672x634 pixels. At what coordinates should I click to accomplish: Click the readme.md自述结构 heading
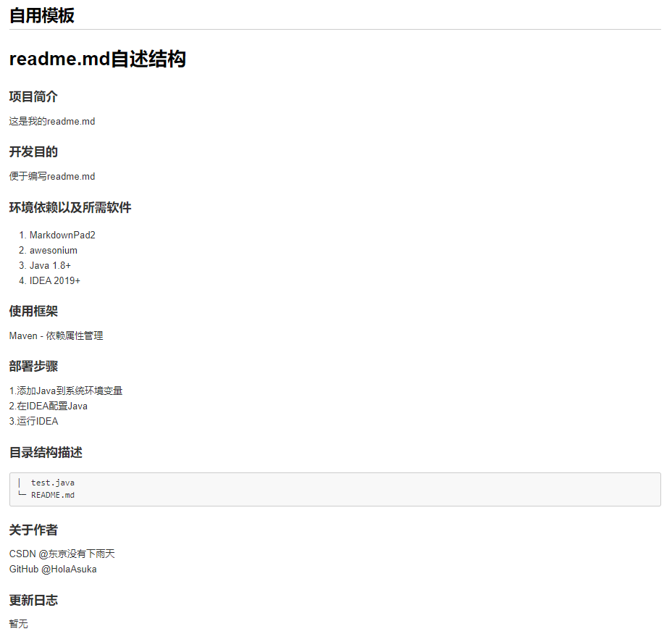pyautogui.click(x=97, y=58)
